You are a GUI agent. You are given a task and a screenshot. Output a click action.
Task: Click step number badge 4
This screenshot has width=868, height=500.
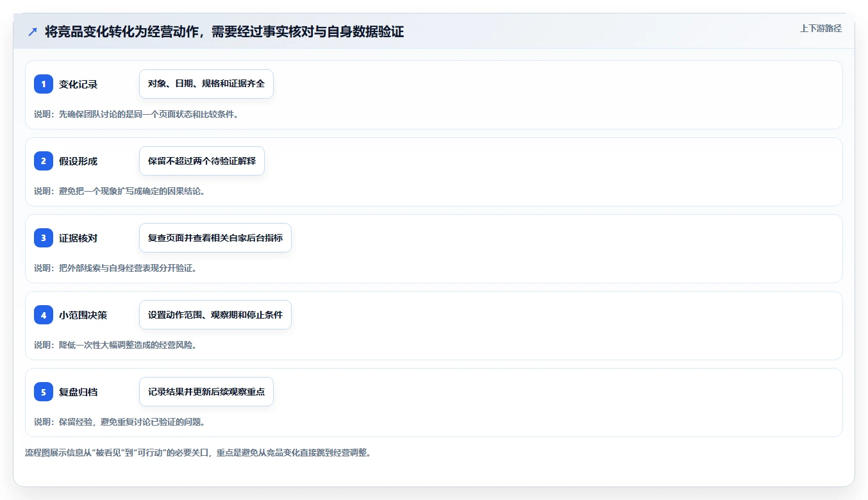coord(44,315)
